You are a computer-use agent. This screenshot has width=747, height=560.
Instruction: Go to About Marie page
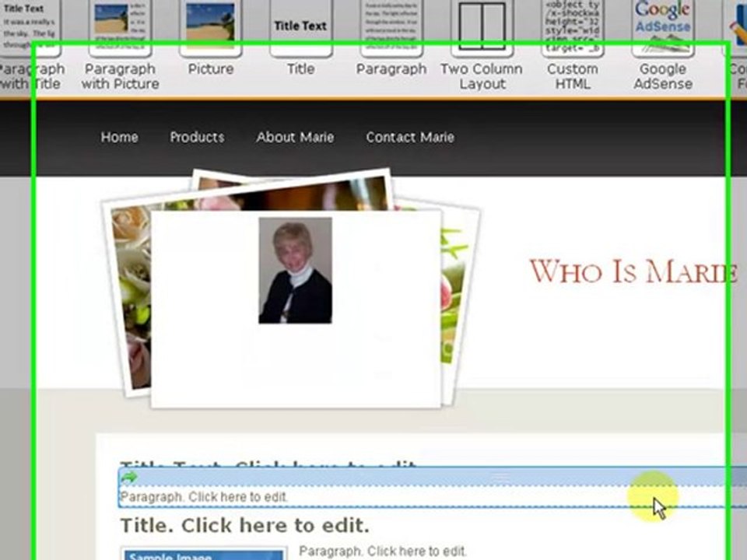(x=295, y=137)
